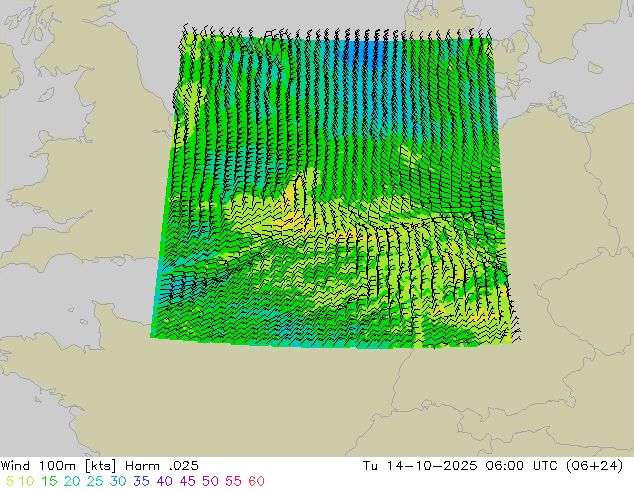Click the red '60' legend value
634x490 pixels.
pyautogui.click(x=256, y=481)
